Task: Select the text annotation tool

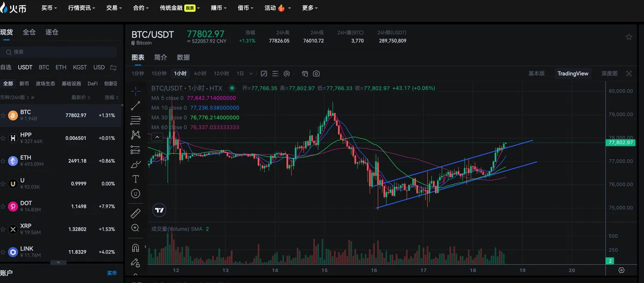Action: [135, 179]
